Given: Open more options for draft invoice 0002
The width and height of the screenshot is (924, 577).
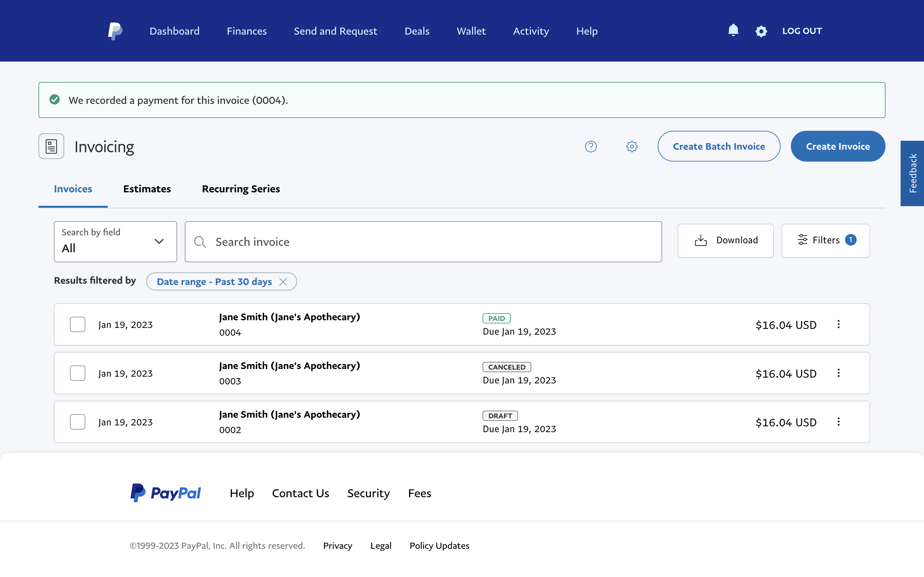Looking at the screenshot, I should 838,422.
